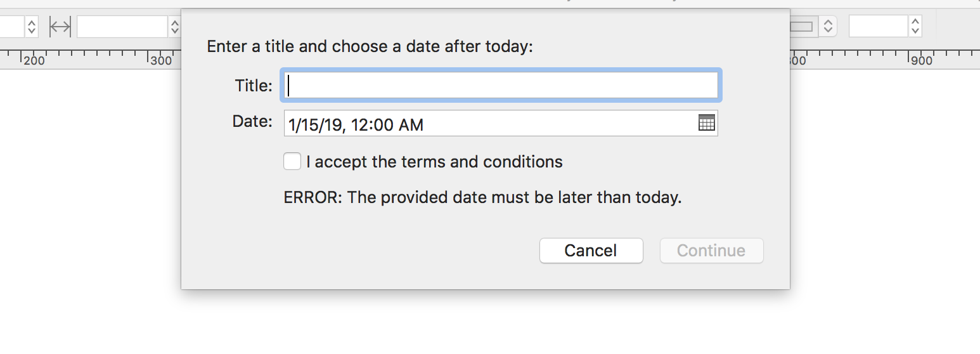Select the 12:00 AM time in Date field

pos(387,125)
